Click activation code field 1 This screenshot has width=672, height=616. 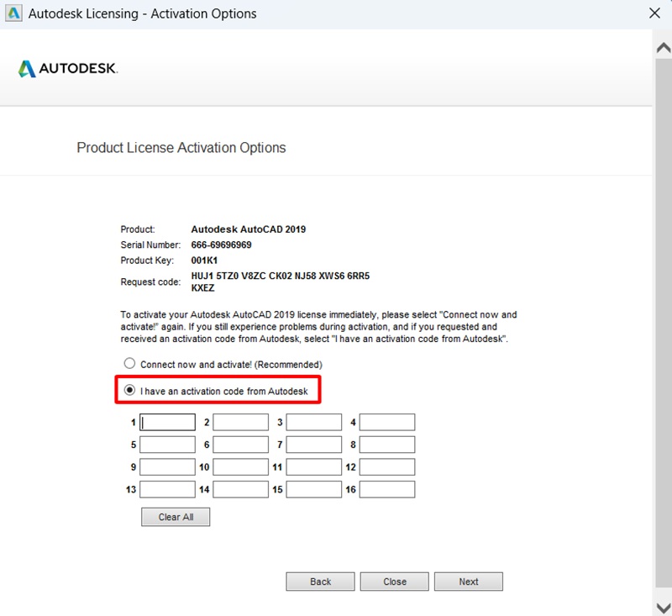[168, 423]
